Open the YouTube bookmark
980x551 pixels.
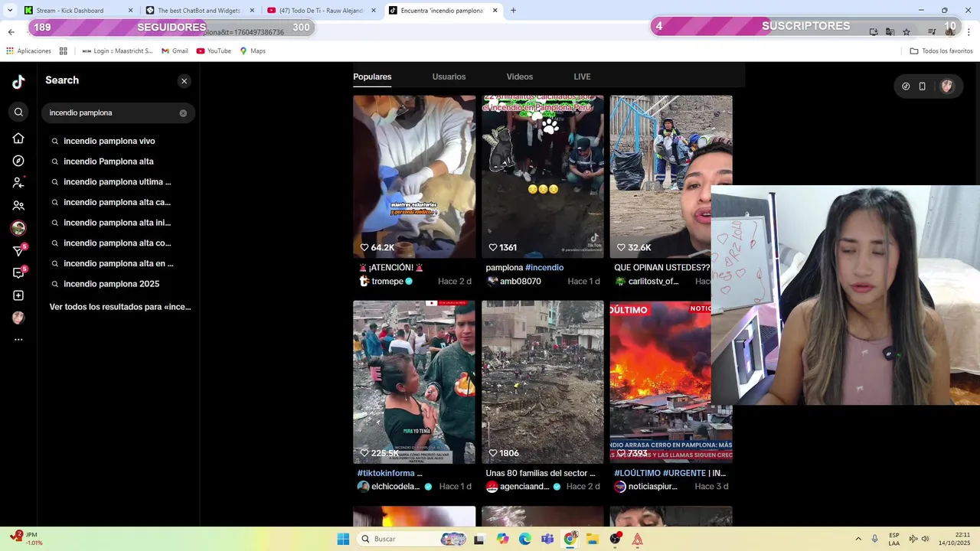tap(214, 51)
